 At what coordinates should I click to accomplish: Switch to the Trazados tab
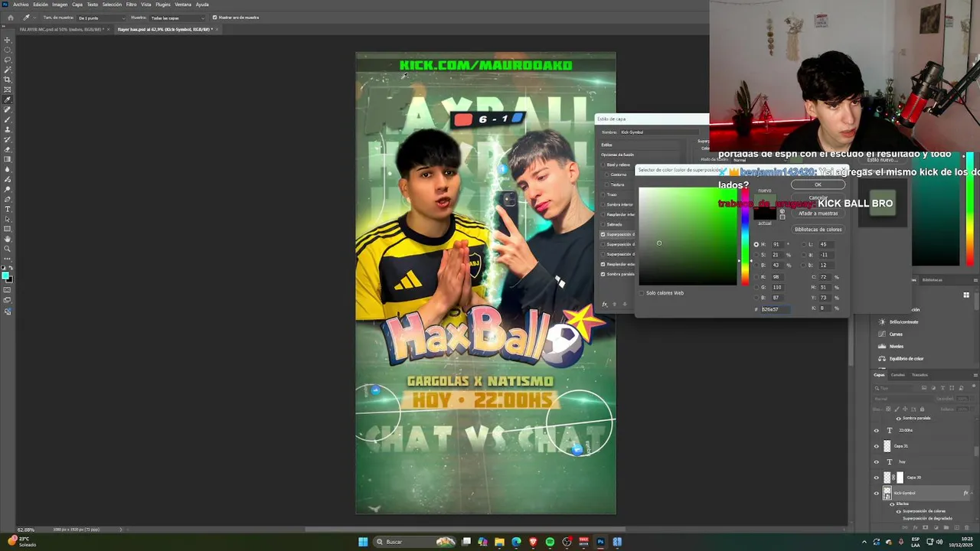920,375
